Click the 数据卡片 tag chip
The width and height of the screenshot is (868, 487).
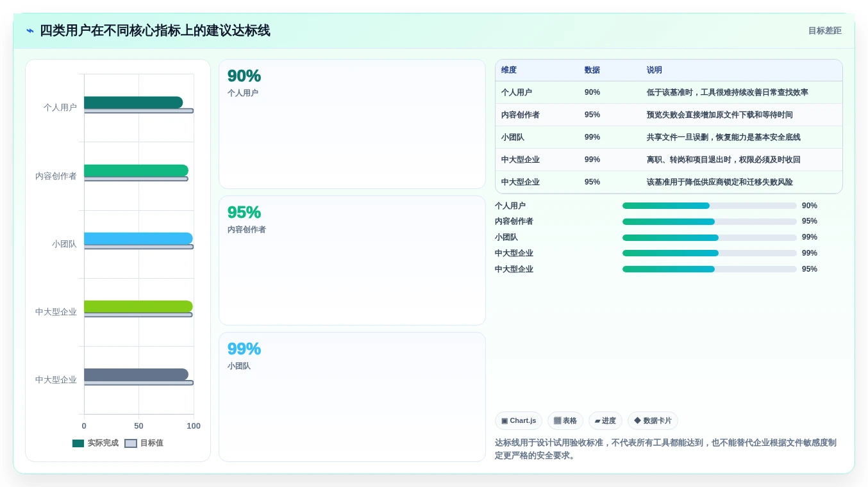click(x=653, y=421)
